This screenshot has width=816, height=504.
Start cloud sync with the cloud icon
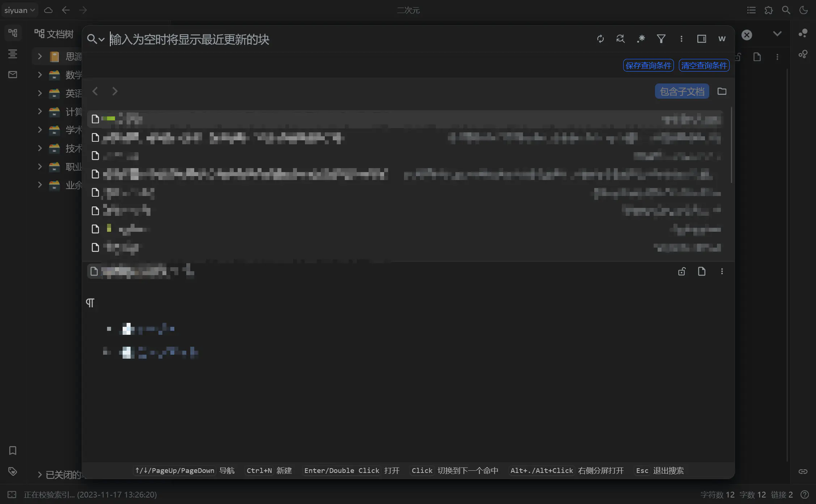48,10
